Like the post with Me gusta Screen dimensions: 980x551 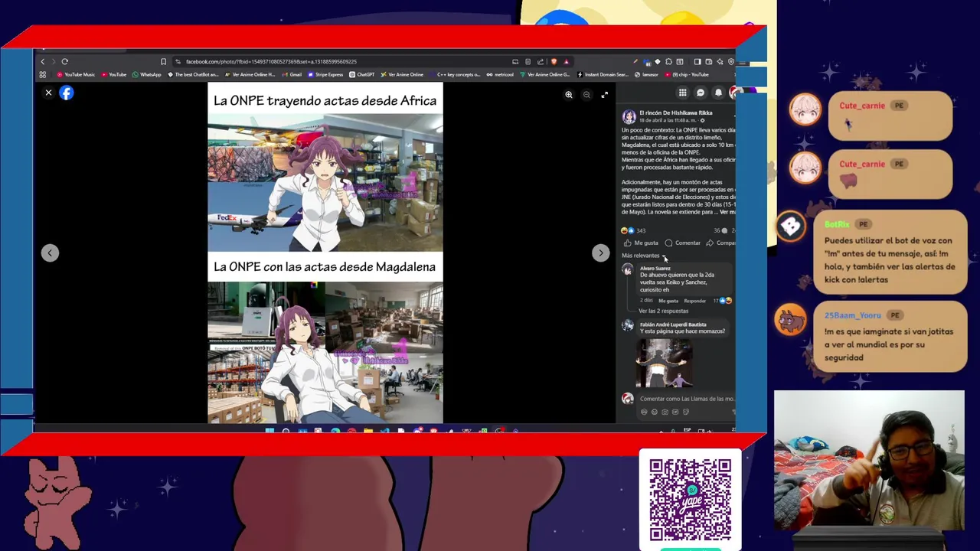point(641,243)
